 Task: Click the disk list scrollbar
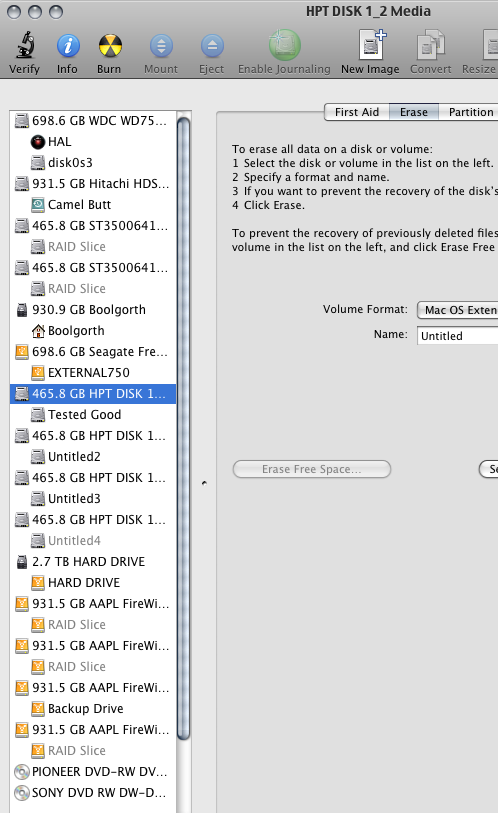point(184,428)
